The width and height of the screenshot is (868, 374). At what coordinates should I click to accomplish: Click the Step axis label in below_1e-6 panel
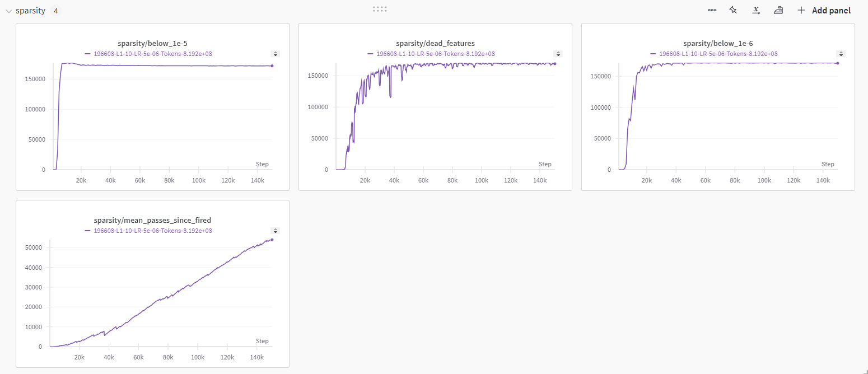(828, 164)
